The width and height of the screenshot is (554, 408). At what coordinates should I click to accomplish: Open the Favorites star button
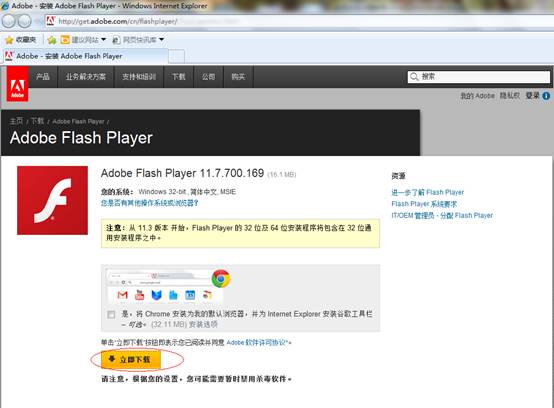pyautogui.click(x=20, y=40)
